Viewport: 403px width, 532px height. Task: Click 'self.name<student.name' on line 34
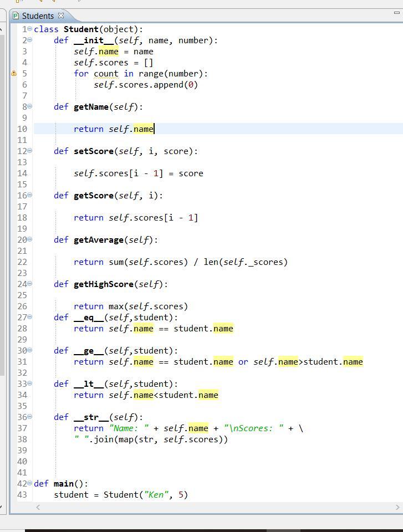pyautogui.click(x=164, y=395)
